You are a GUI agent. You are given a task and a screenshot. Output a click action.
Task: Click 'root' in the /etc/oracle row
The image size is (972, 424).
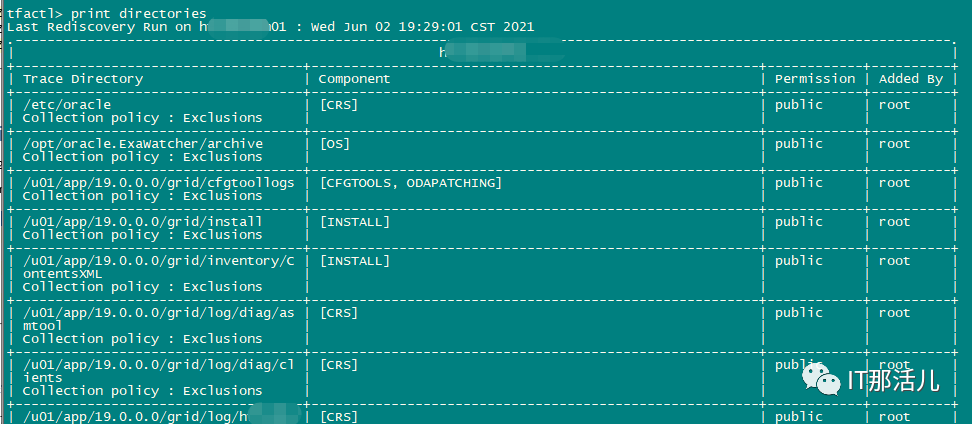(x=895, y=105)
